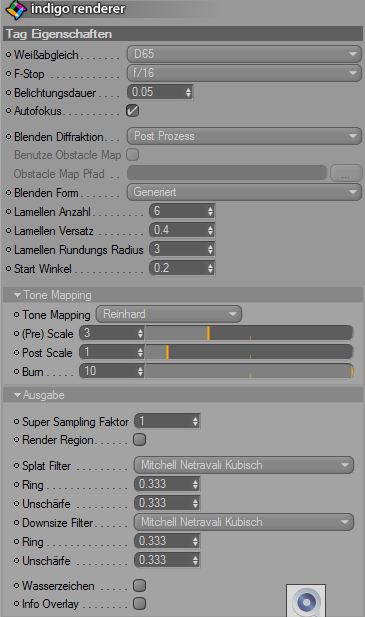
Task: Click the disc icon thumbnail at the bottom
Action: (x=306, y=600)
